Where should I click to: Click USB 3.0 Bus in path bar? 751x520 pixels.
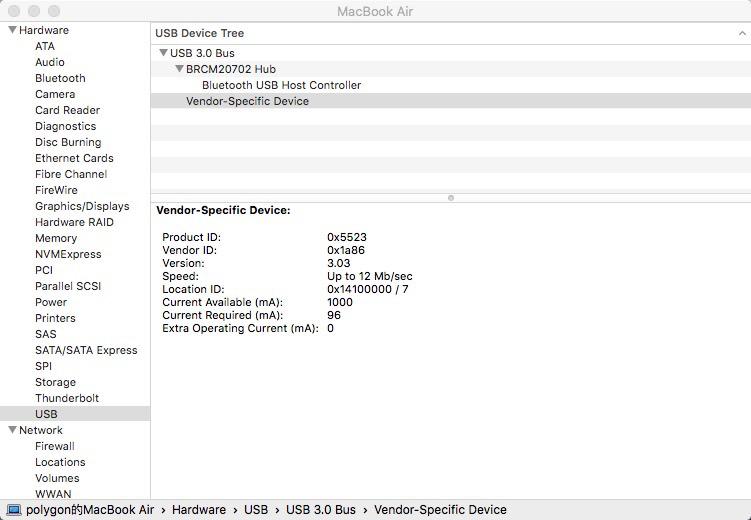(321, 510)
